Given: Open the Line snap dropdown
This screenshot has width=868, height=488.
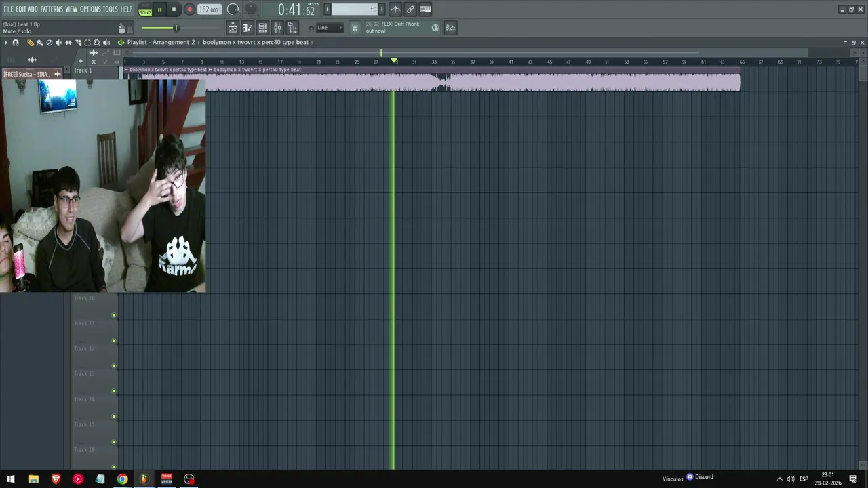Looking at the screenshot, I should 331,28.
